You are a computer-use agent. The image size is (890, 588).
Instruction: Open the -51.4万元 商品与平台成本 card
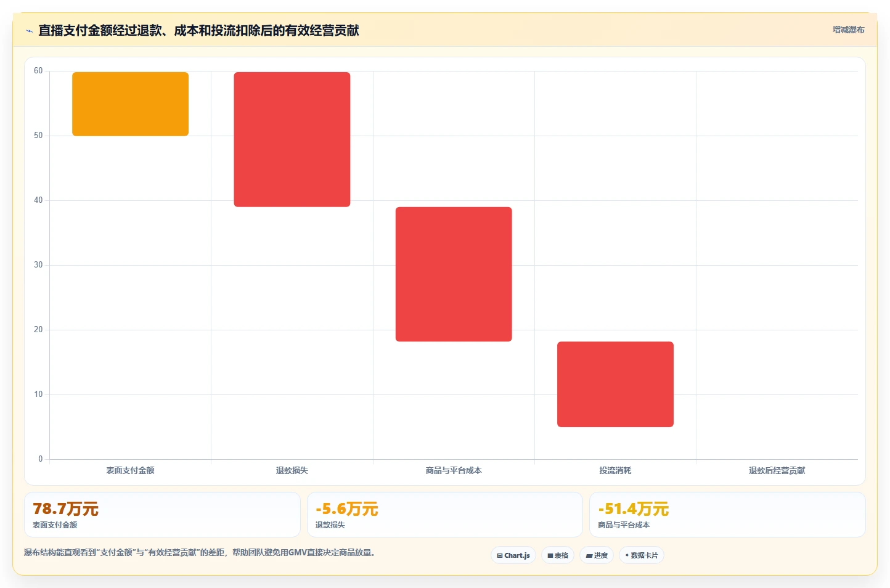(727, 515)
